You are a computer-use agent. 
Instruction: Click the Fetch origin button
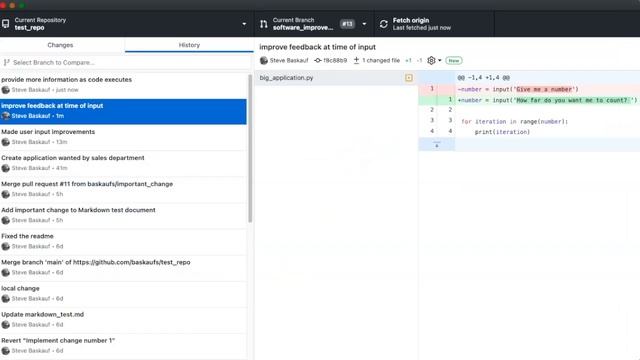[x=434, y=24]
